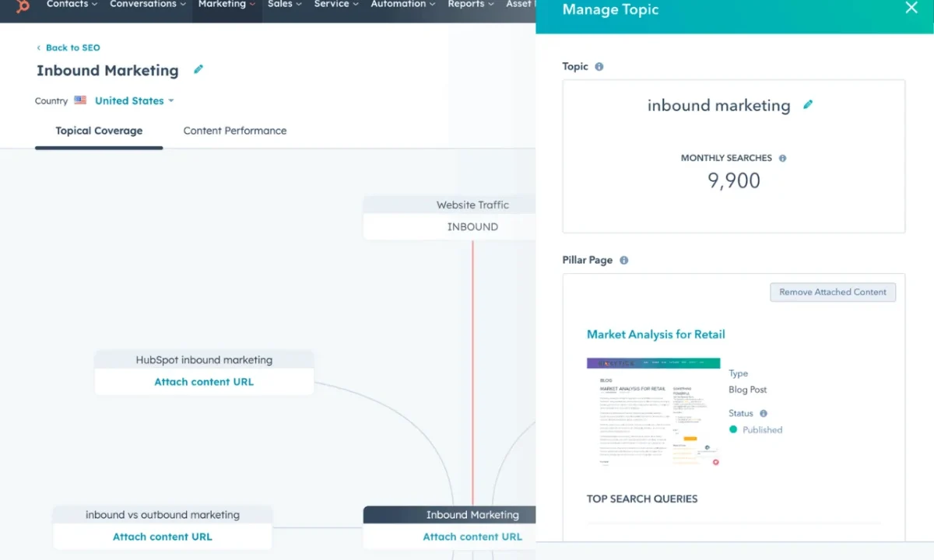Switch to Content Performance tab
This screenshot has height=560, width=934.
[x=235, y=131]
